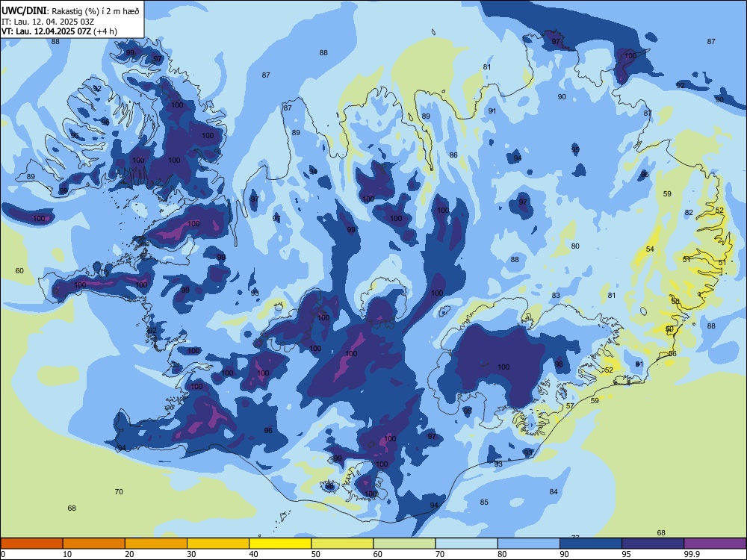The image size is (747, 560).
Task: Click the 50–60 pale yellow legend swatch
Action: click(x=342, y=544)
